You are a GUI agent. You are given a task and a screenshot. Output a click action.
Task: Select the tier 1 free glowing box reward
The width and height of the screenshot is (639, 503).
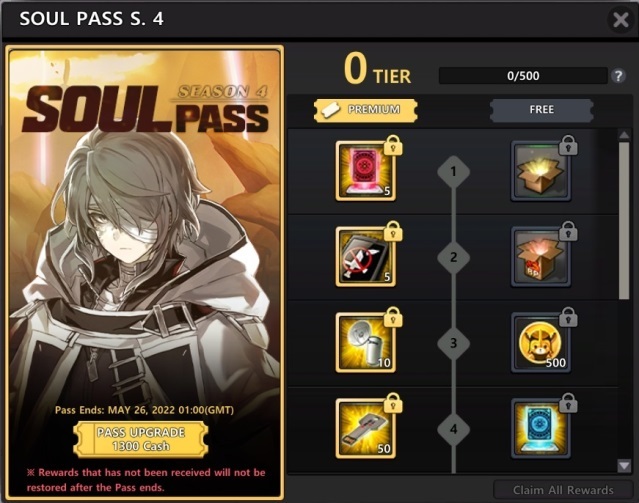coord(541,171)
